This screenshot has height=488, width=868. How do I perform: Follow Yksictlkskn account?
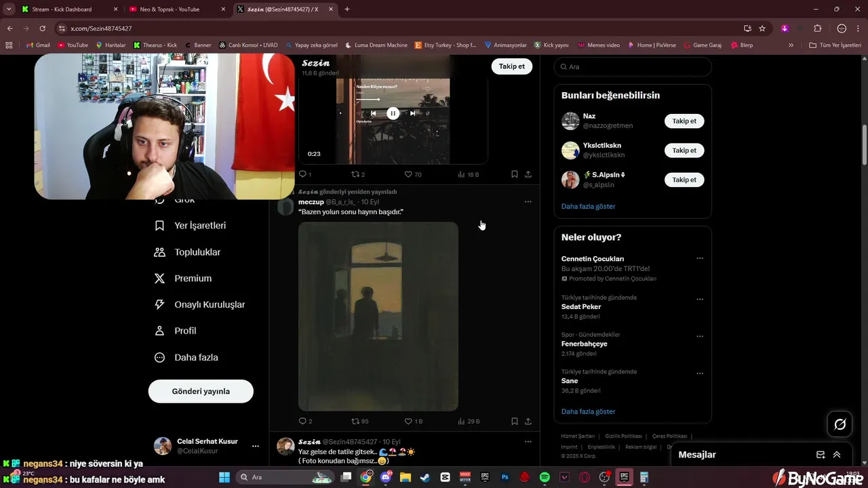(684, 150)
